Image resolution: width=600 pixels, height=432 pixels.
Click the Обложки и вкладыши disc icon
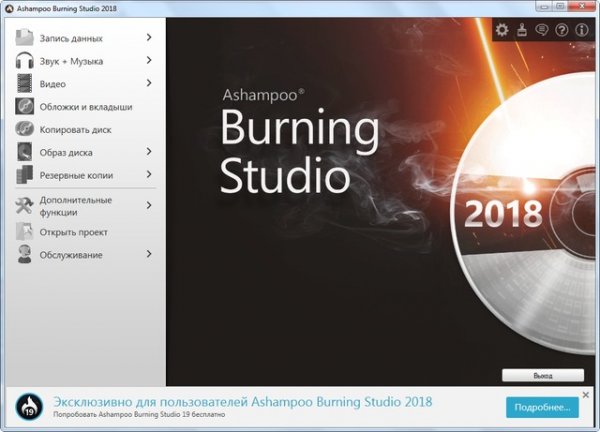tap(24, 106)
